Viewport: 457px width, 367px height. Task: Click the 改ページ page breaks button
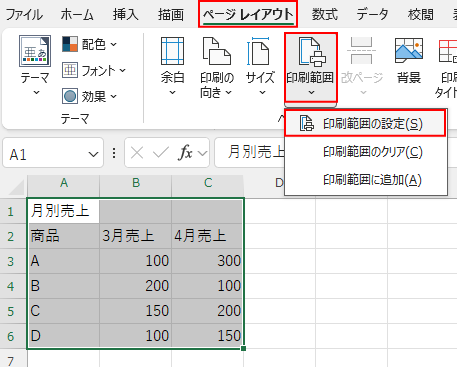pos(362,66)
